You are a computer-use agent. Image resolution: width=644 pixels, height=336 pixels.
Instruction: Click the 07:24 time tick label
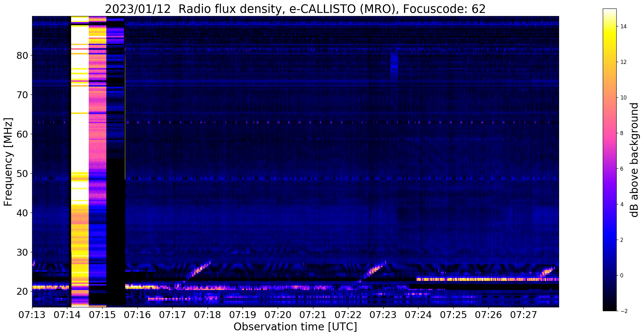pyautogui.click(x=418, y=315)
